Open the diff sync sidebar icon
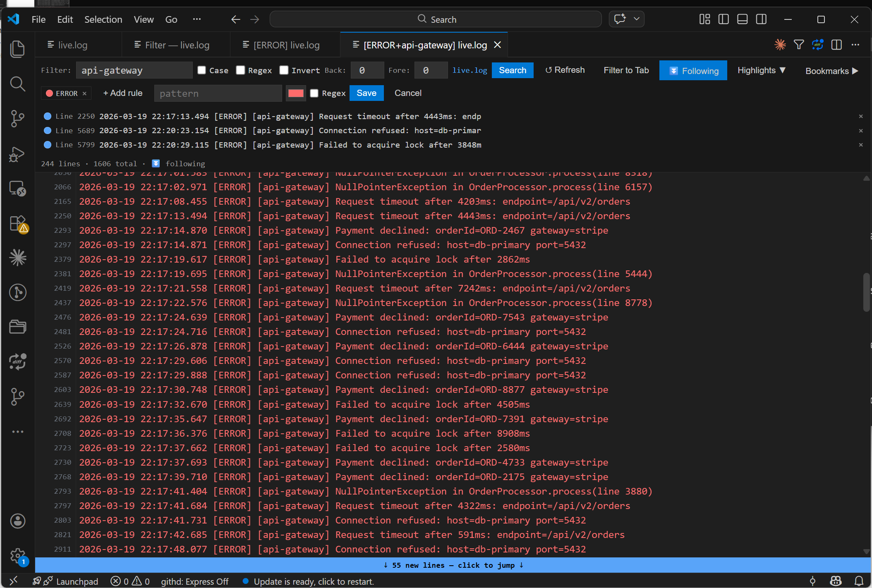The height and width of the screenshot is (588, 872). (x=17, y=362)
